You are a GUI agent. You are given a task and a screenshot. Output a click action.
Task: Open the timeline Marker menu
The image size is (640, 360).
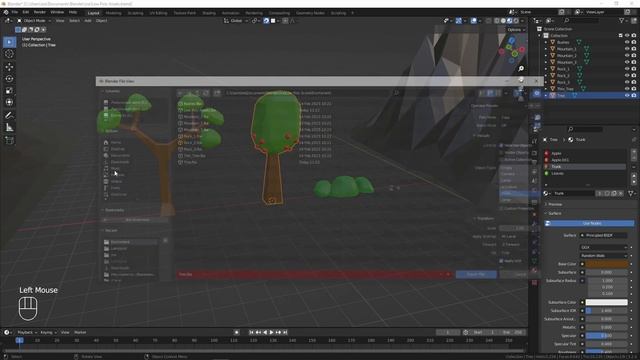[x=80, y=332]
